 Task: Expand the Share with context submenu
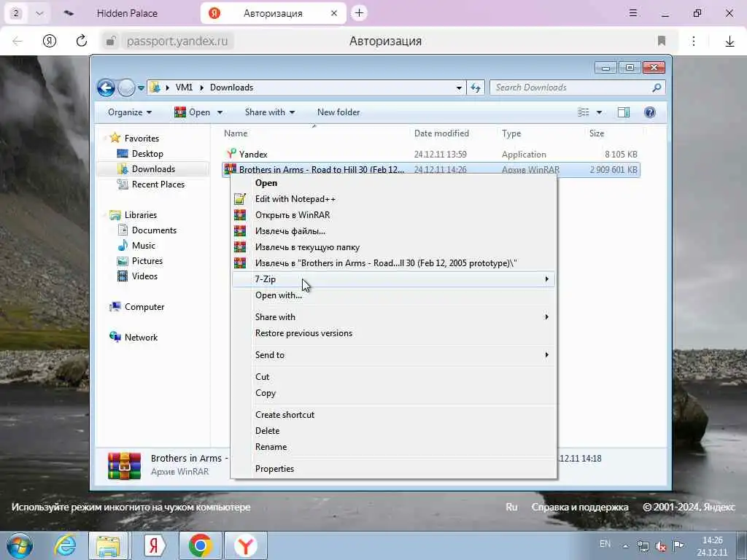(x=393, y=317)
